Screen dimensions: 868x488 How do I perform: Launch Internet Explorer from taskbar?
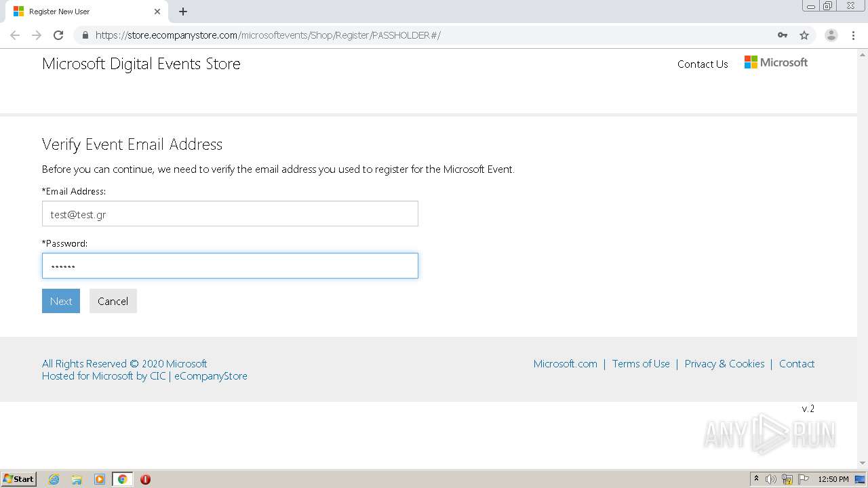54,479
